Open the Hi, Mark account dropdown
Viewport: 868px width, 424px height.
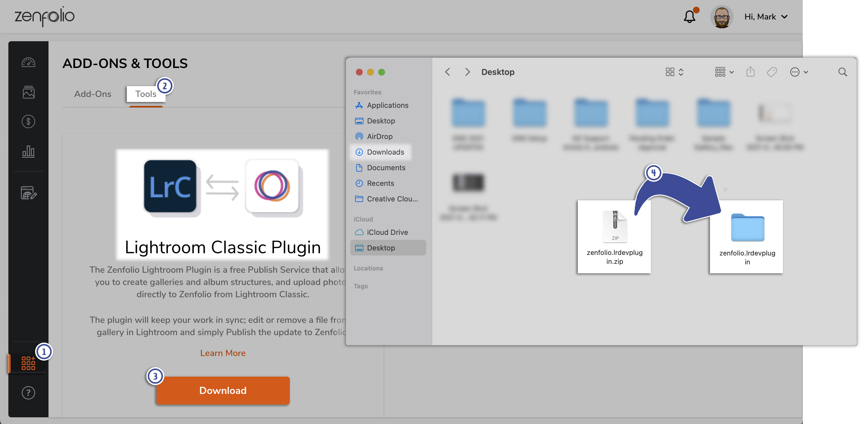coord(766,16)
